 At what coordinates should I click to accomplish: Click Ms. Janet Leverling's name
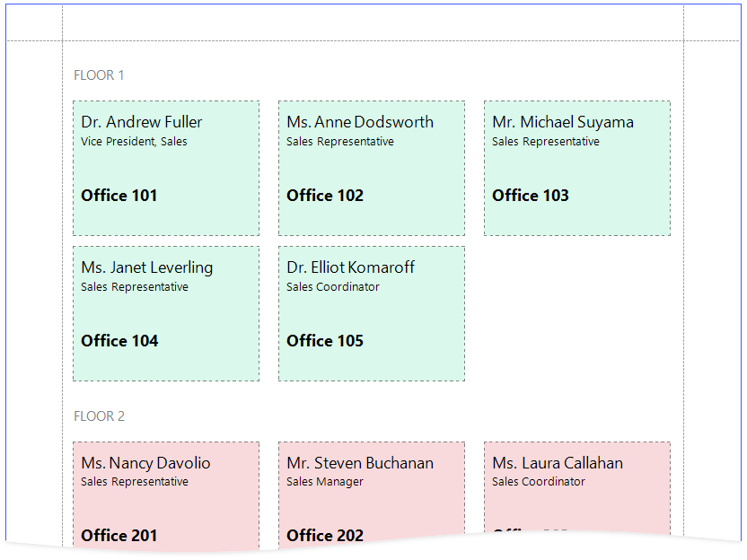pos(147,267)
